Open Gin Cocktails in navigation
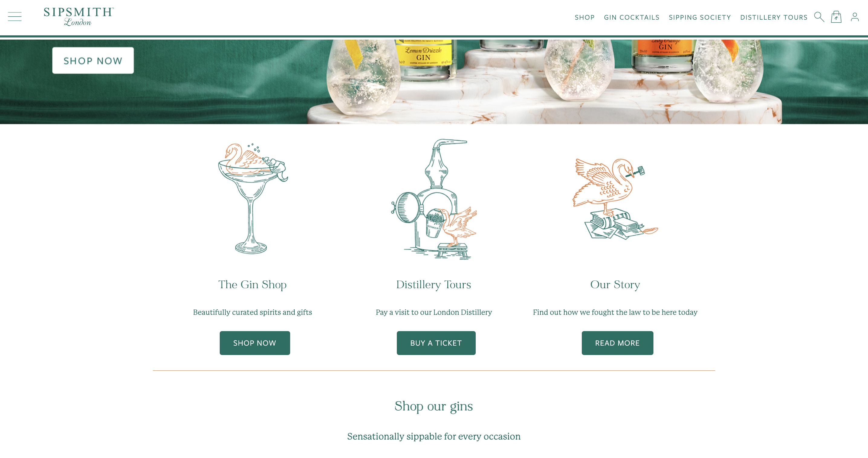The height and width of the screenshot is (458, 868). tap(631, 18)
